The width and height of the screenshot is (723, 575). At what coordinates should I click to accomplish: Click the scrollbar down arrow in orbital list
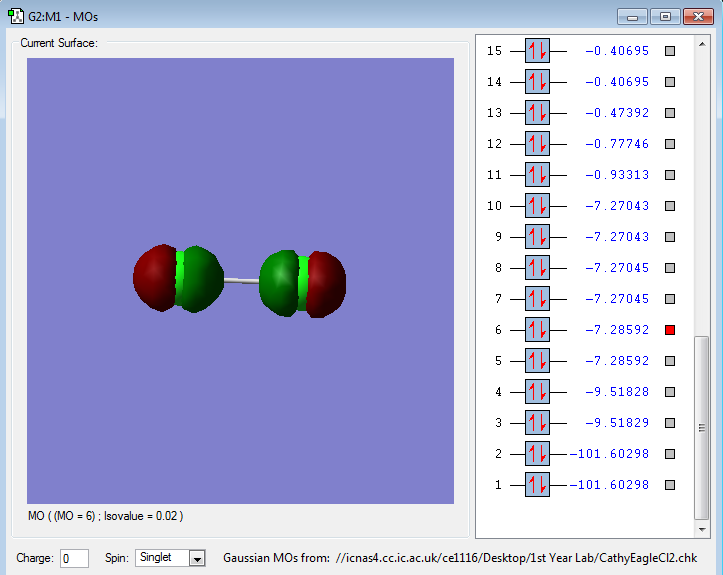pyautogui.click(x=703, y=529)
